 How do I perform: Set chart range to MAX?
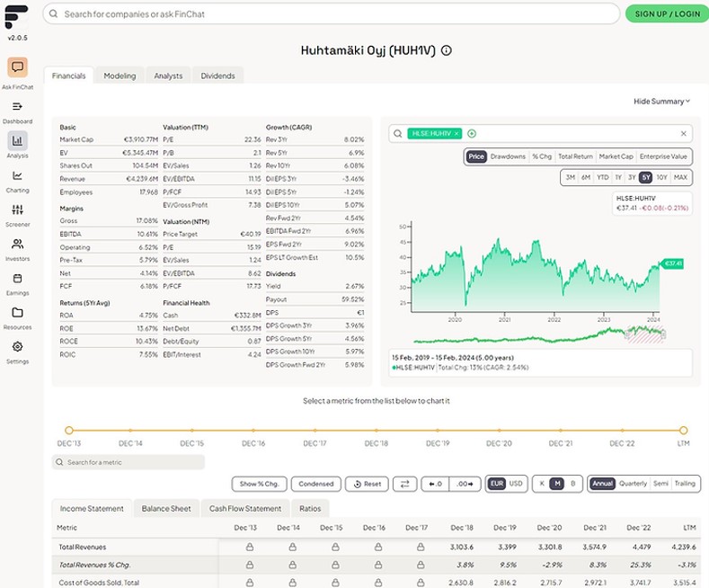[680, 177]
